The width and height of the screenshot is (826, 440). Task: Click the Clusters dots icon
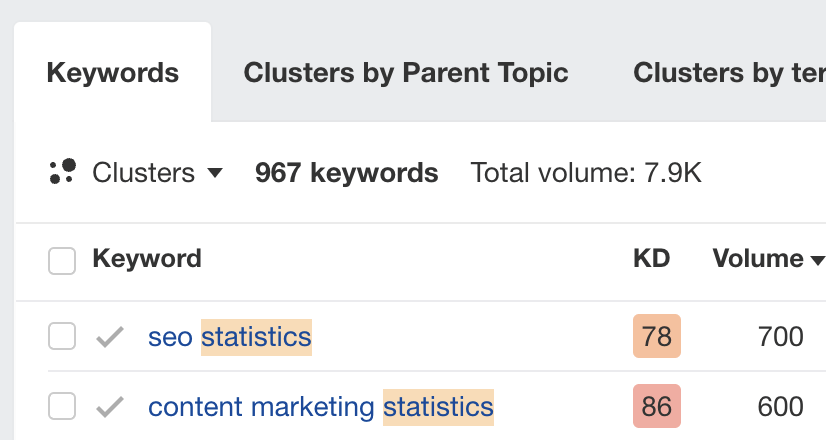point(62,172)
